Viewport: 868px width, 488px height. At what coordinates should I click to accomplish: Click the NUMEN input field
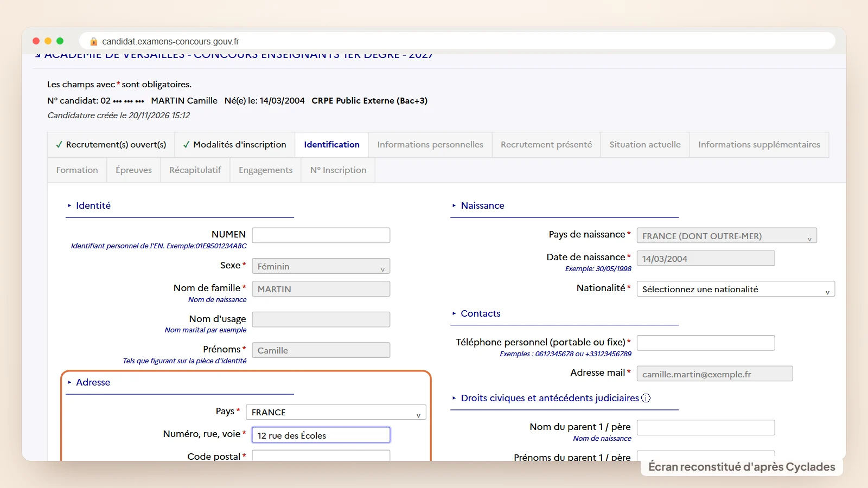(x=321, y=235)
